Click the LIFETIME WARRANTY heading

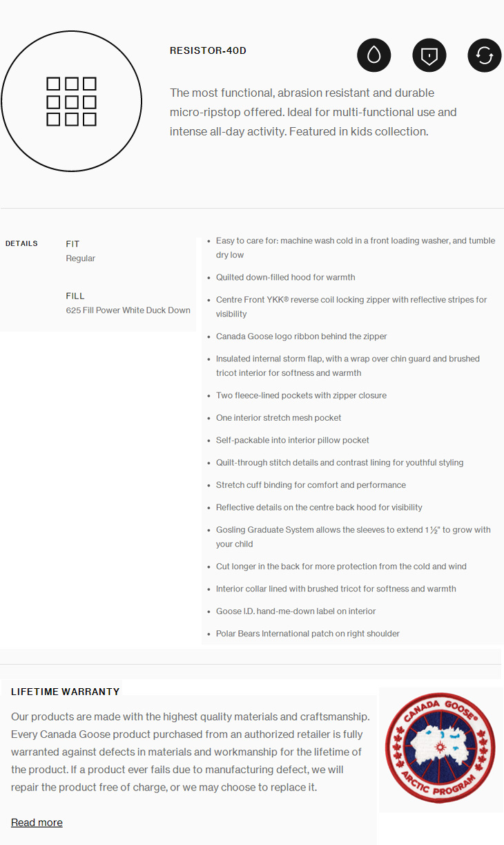(x=65, y=692)
